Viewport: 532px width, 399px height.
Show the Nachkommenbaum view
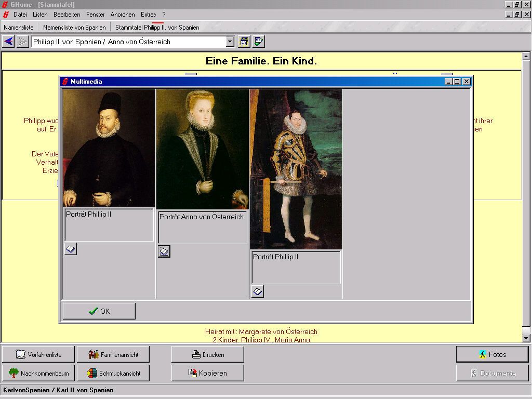[x=38, y=373]
